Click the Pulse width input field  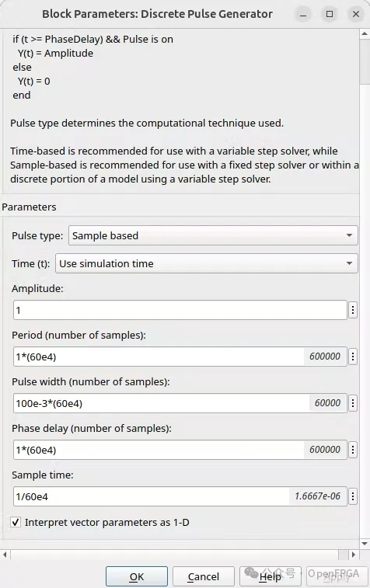tap(180, 403)
